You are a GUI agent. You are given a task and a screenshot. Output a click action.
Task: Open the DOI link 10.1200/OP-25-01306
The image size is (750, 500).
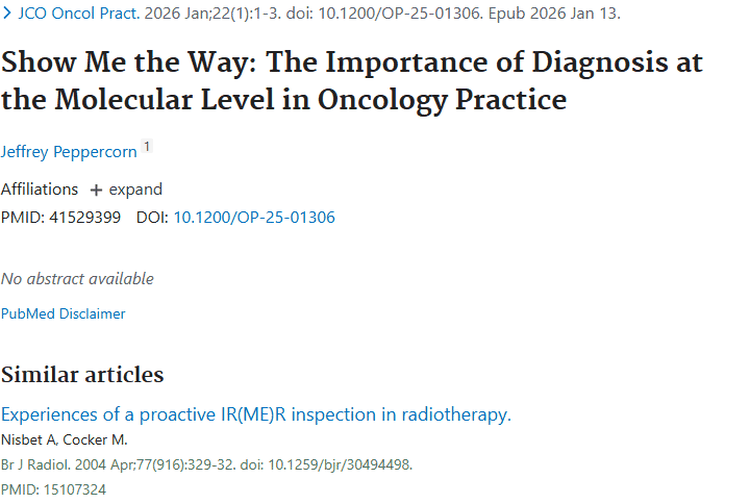coord(254,217)
